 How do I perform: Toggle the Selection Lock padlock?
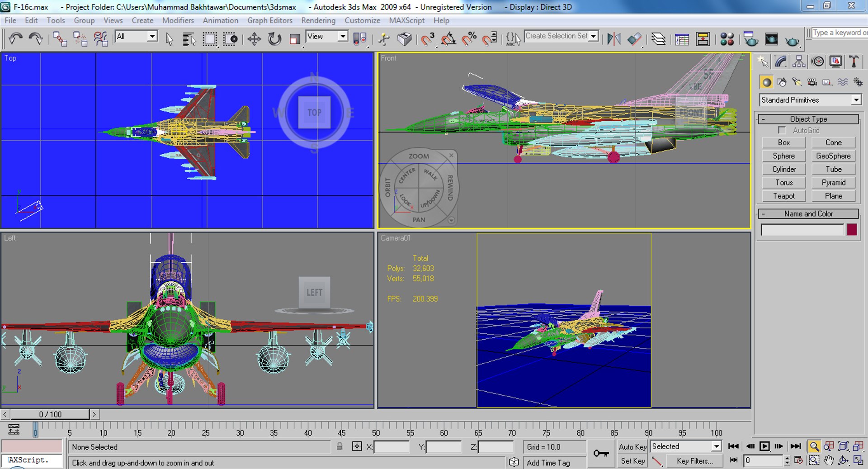click(340, 446)
